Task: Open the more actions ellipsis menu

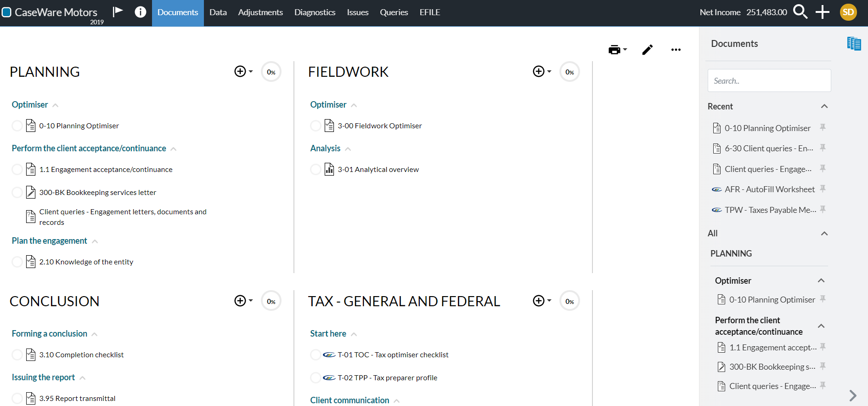Action: (676, 50)
